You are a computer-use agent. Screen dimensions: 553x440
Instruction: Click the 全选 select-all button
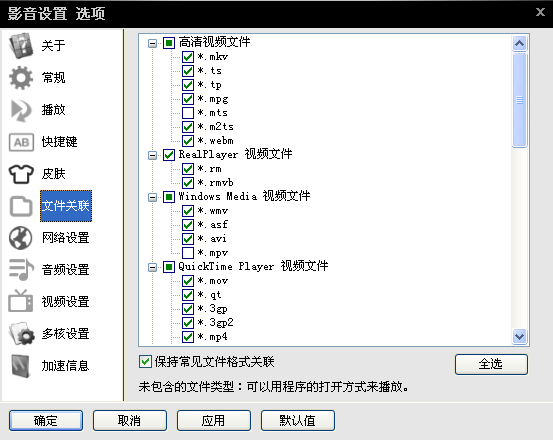click(x=491, y=364)
